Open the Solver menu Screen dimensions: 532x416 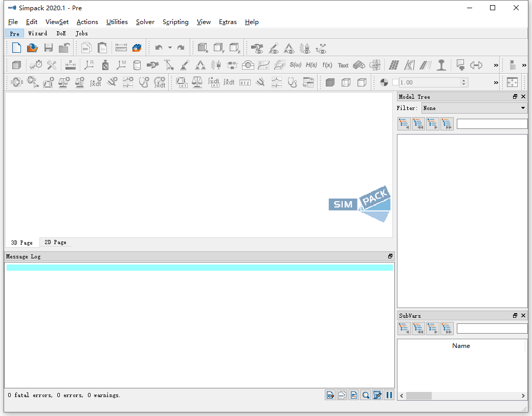[145, 21]
